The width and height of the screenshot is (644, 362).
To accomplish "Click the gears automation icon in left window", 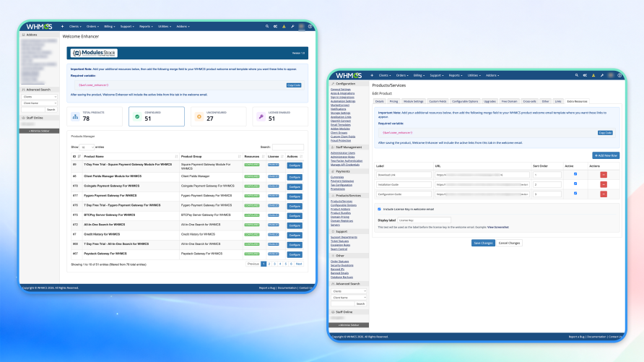I will tap(276, 26).
